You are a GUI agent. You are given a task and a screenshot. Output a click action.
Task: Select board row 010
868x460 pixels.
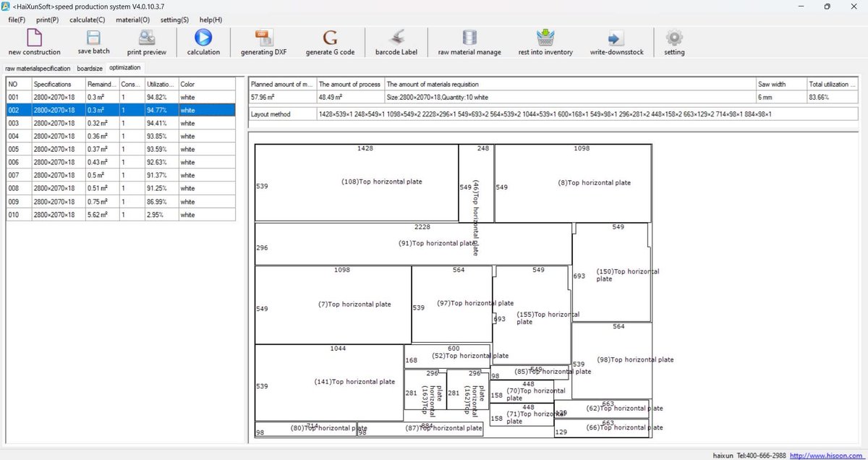pos(121,215)
